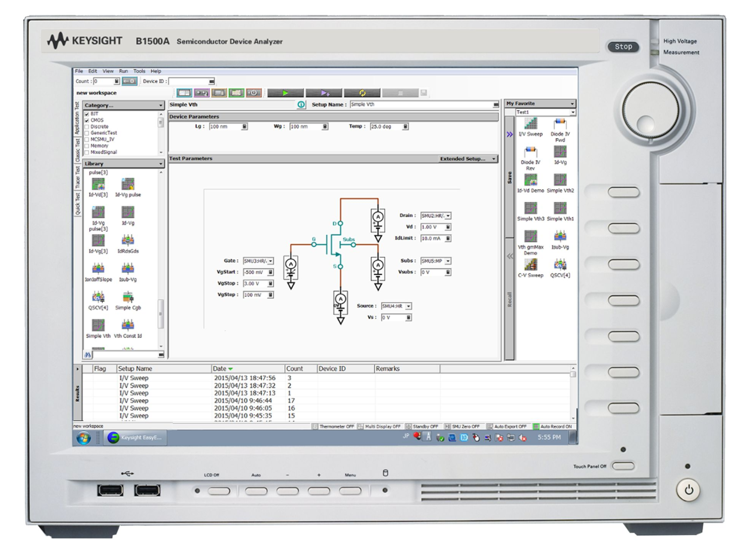Select the IonIoffSlope library icon
The image size is (745, 560).
click(98, 270)
